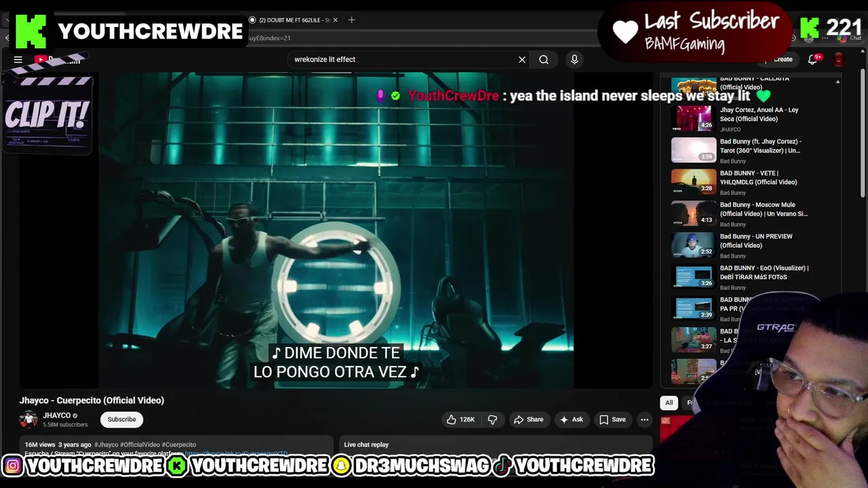Open a new browser tab with plus
The width and height of the screenshot is (868, 488).
pyautogui.click(x=351, y=20)
